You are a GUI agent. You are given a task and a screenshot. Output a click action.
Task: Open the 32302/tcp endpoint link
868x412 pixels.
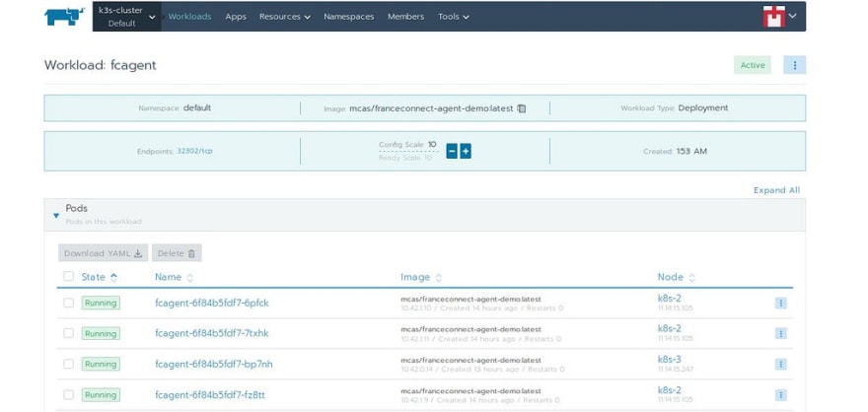(x=194, y=151)
